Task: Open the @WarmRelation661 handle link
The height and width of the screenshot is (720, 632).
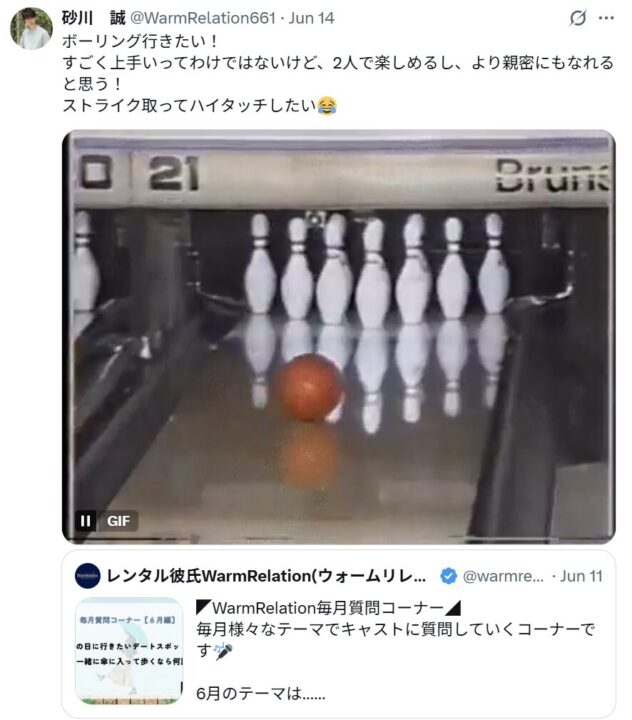Action: [x=203, y=18]
